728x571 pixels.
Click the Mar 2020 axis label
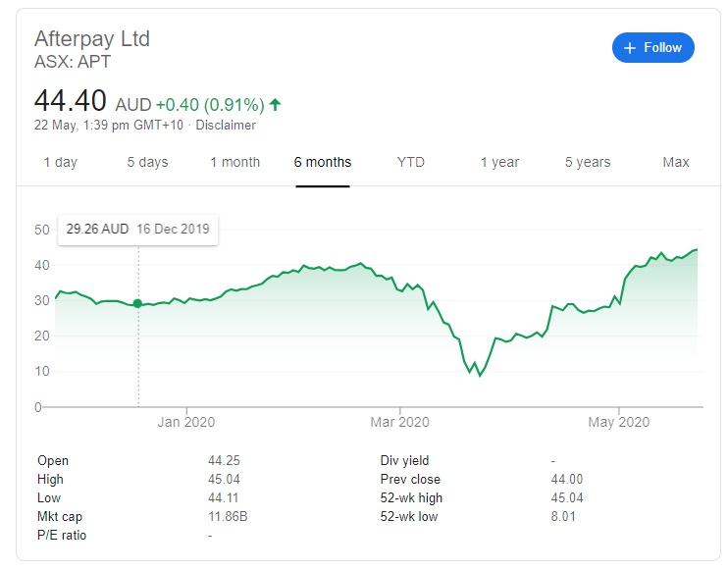400,422
